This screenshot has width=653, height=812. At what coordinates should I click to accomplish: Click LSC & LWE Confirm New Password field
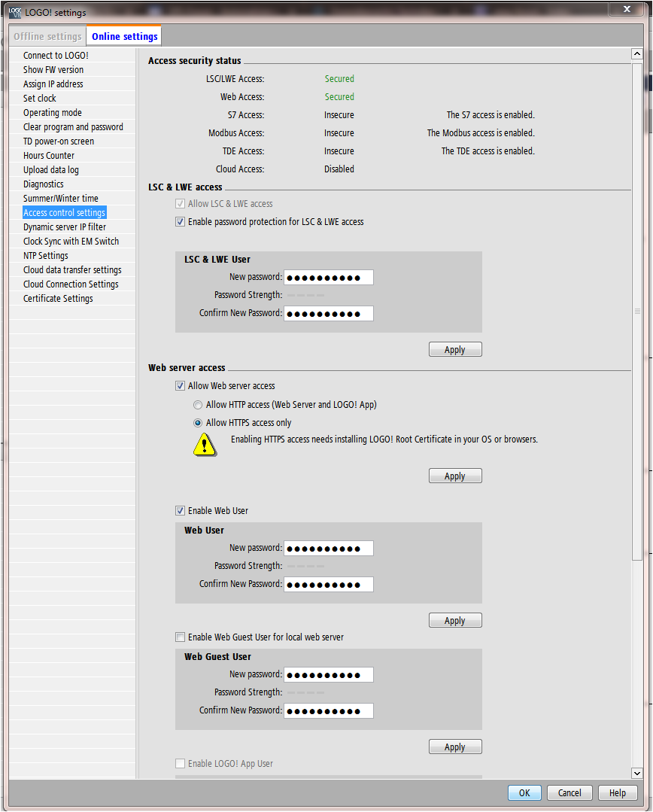(328, 313)
